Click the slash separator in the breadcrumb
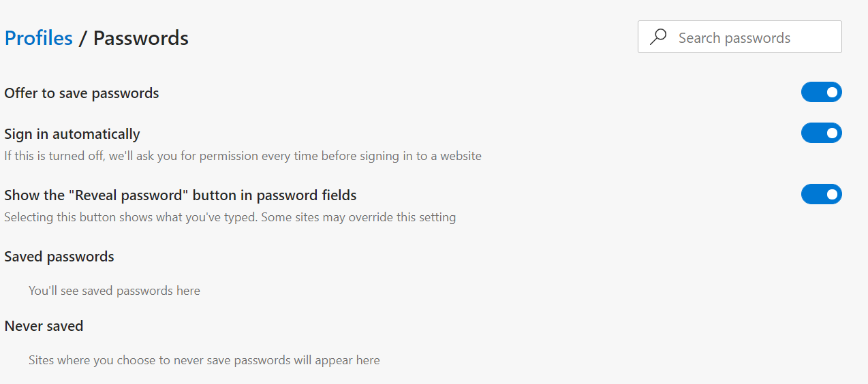The image size is (868, 384). pyautogui.click(x=82, y=38)
